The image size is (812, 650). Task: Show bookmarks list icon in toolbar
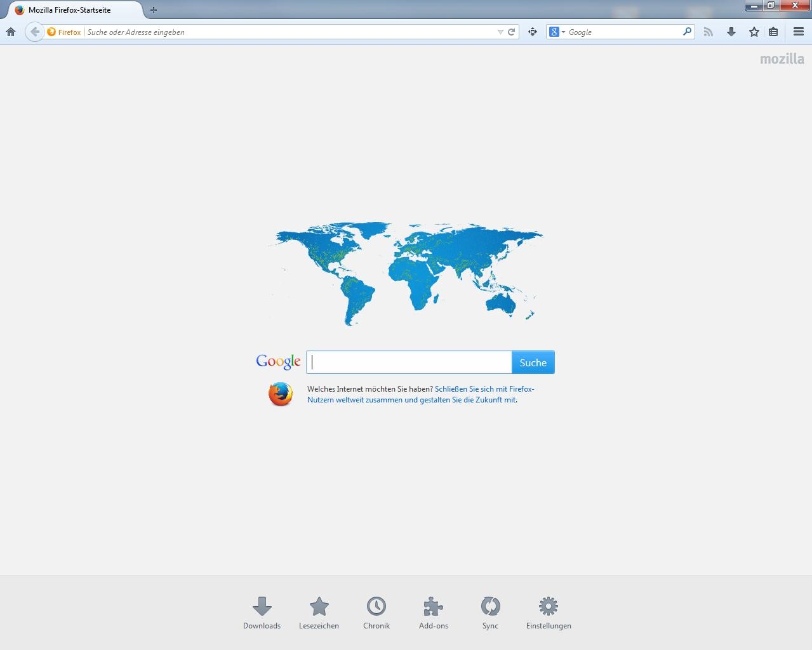(773, 32)
